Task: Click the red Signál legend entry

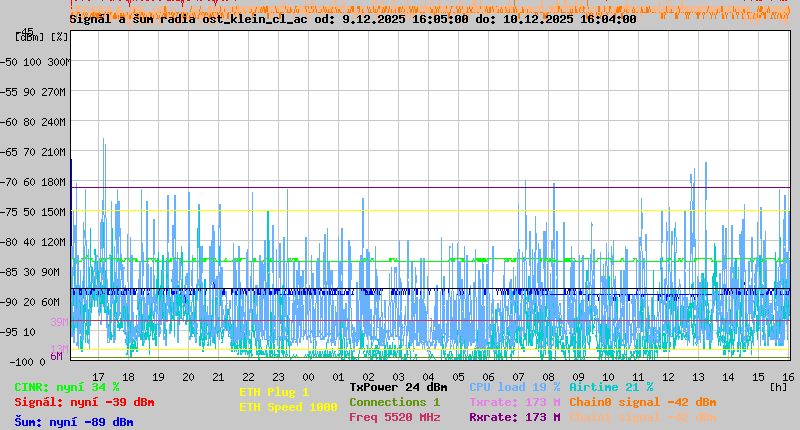Action: (x=84, y=402)
